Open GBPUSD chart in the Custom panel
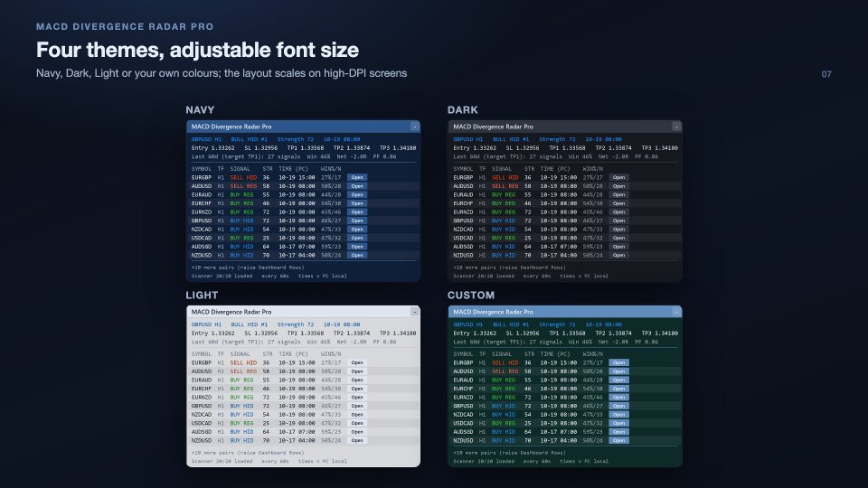 (618, 406)
